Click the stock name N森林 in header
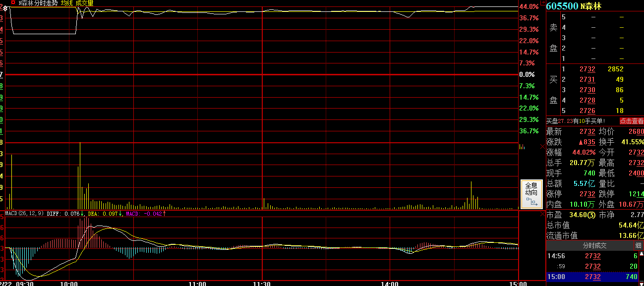Viewport: 644px width, 286px height. [x=590, y=6]
